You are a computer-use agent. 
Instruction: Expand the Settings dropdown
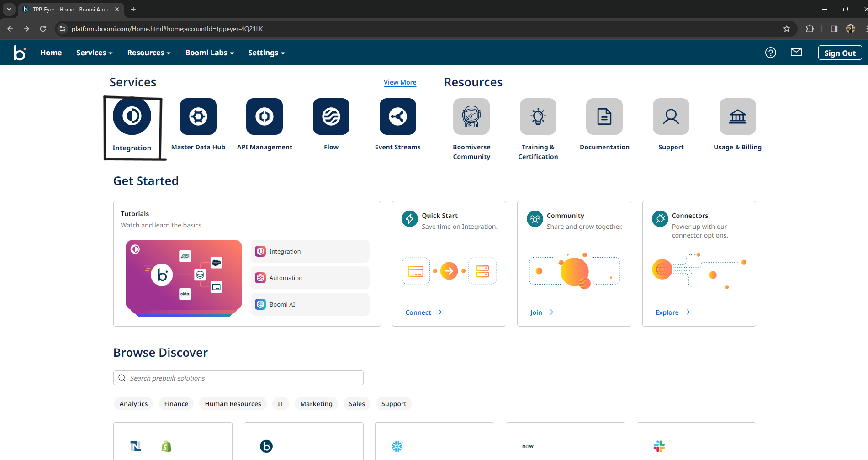(x=266, y=53)
